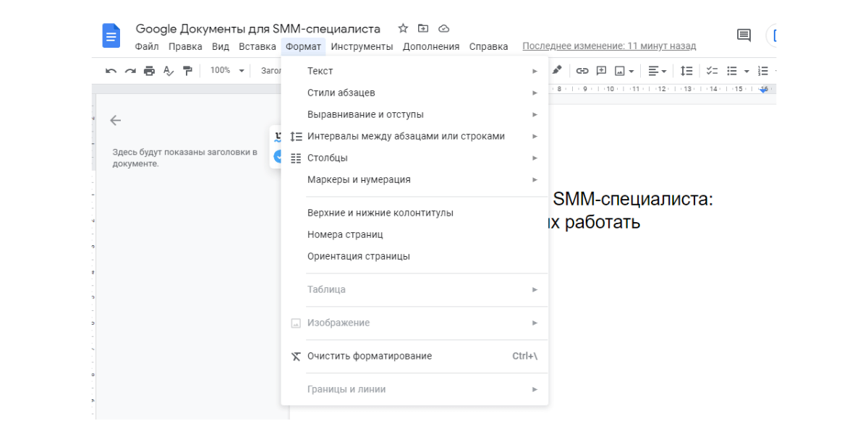The image size is (868, 434).
Task: Star the document title
Action: 403,29
